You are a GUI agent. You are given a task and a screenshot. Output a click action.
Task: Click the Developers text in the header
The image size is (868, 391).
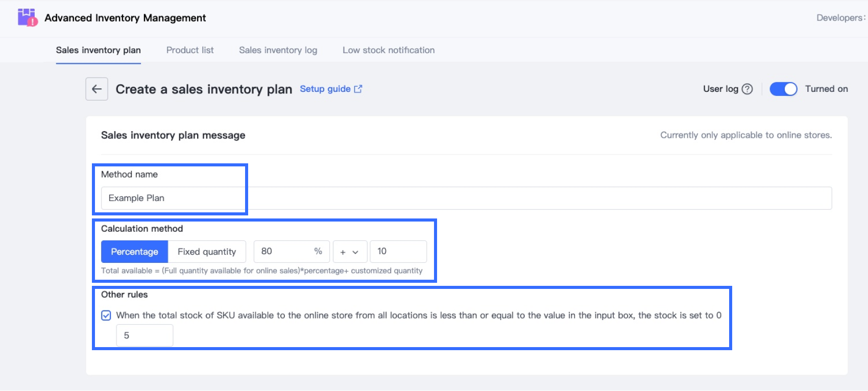click(x=840, y=18)
